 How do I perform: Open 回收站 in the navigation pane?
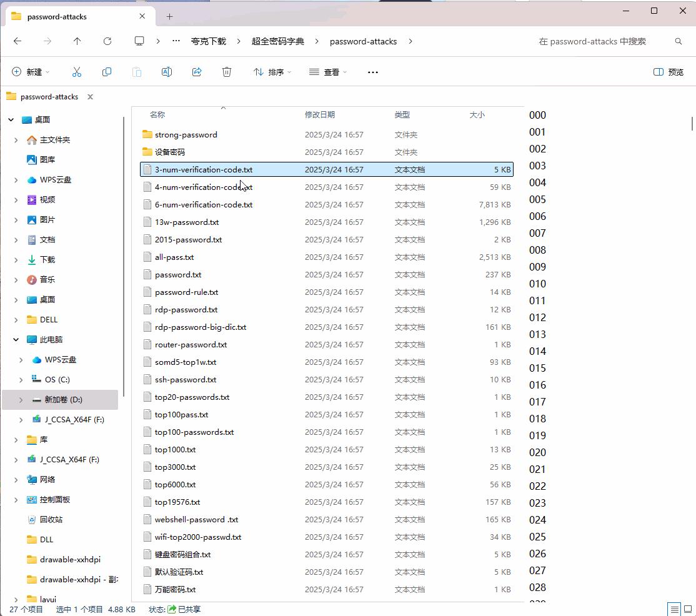coord(51,520)
